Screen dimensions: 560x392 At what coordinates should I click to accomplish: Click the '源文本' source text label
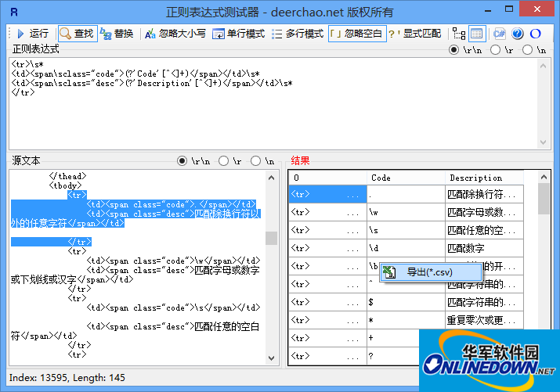(x=26, y=160)
